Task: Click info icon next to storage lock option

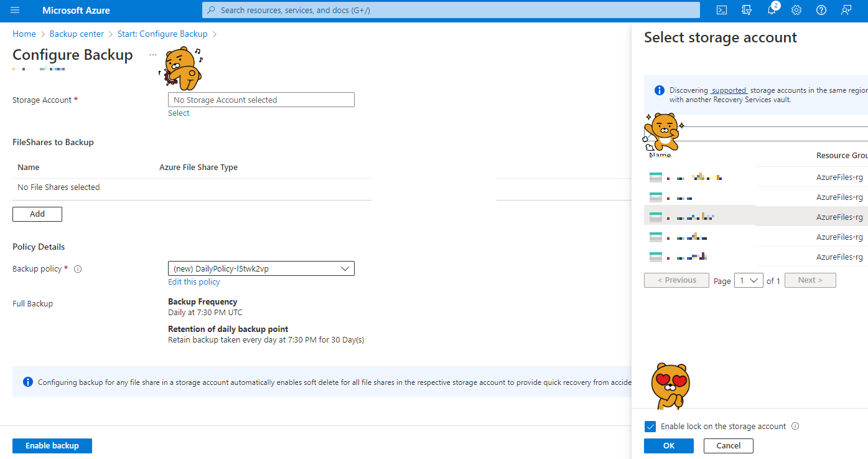Action: (x=795, y=427)
